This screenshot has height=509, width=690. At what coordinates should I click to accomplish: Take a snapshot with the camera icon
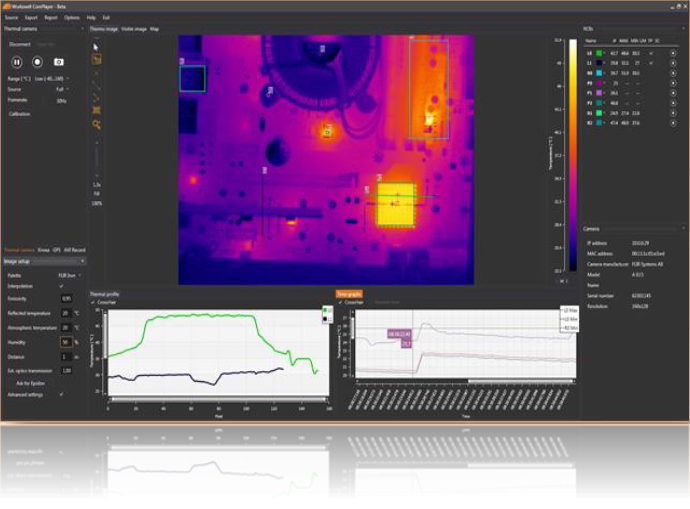click(x=58, y=61)
